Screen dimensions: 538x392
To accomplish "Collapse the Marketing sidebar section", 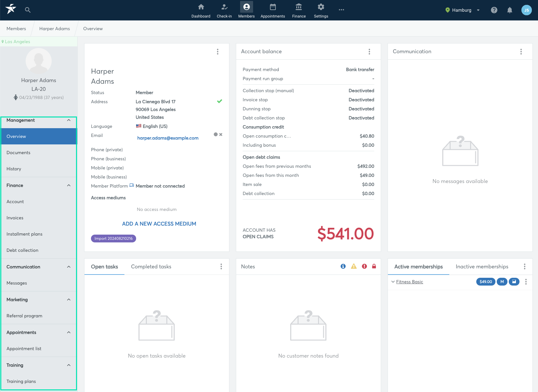I will (x=69, y=300).
